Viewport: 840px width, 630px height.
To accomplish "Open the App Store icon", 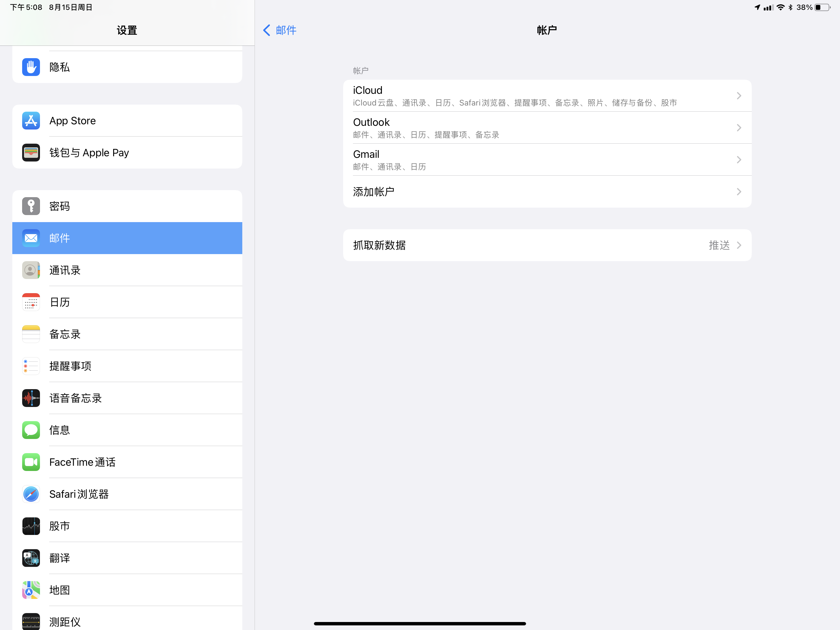I will point(31,121).
